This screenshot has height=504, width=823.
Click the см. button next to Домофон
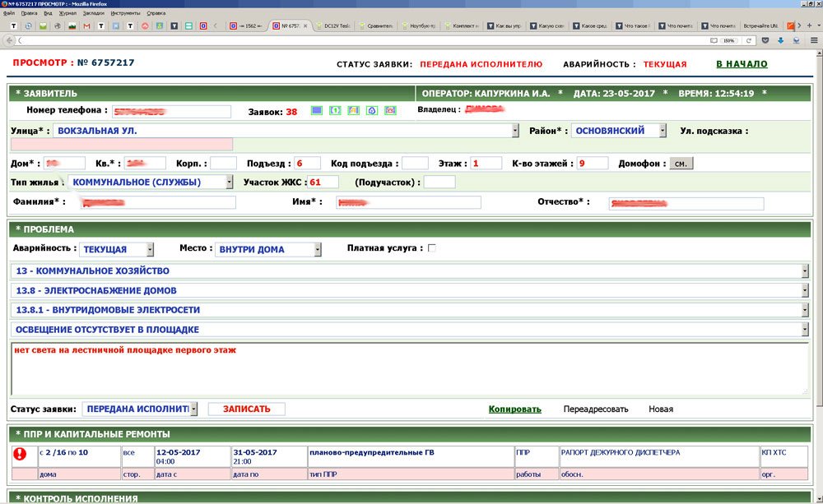tap(681, 164)
